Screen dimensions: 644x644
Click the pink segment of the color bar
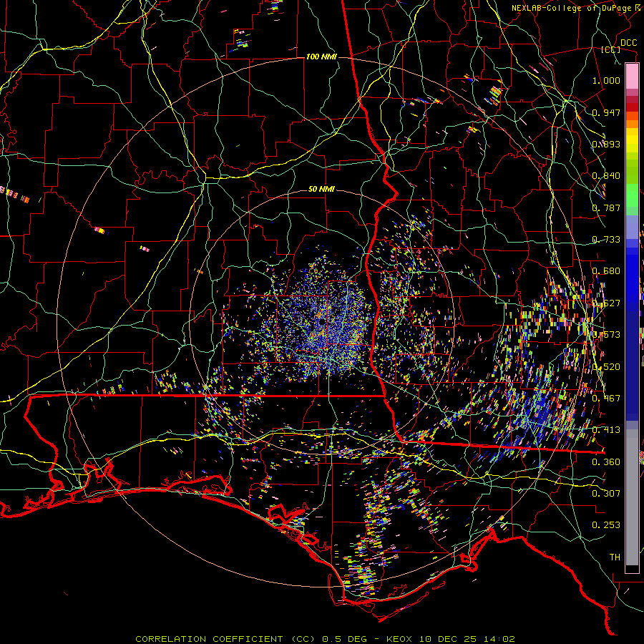632,76
